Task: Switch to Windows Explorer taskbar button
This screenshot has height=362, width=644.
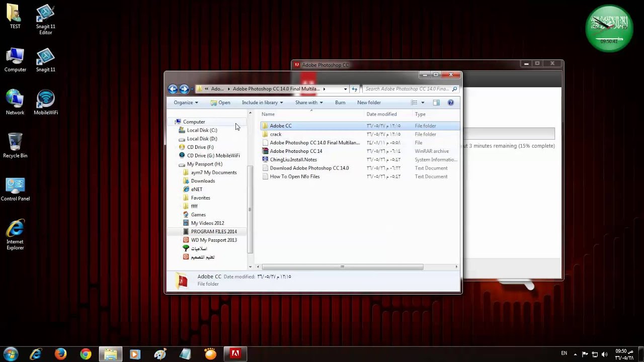Action: (x=111, y=354)
